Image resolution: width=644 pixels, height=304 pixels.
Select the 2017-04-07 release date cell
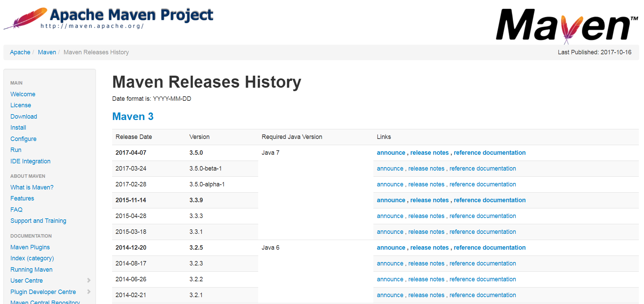[149, 153]
